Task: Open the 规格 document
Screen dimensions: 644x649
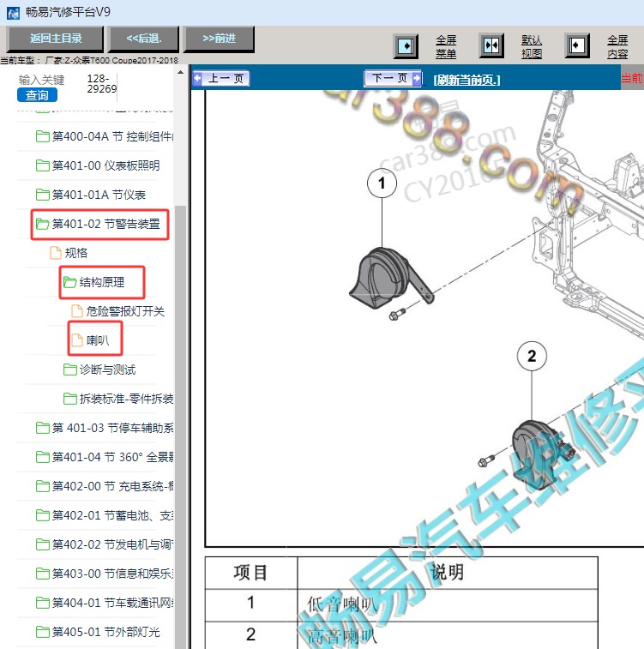Action: pyautogui.click(x=69, y=253)
